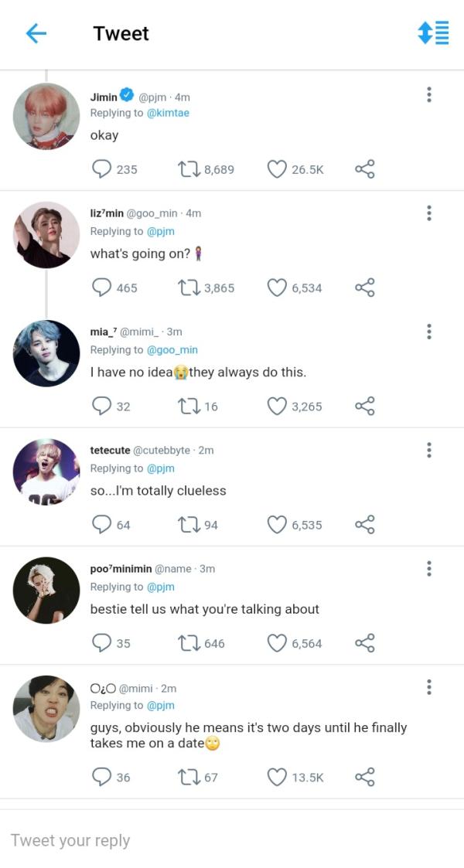Like the "takes me on a date" tweet
The height and width of the screenshot is (868, 464).
click(277, 778)
